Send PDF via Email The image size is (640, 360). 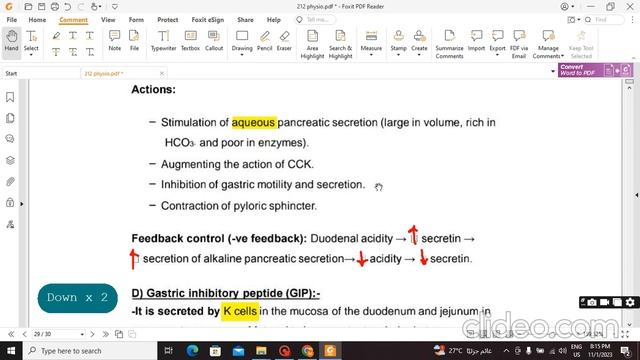519,44
